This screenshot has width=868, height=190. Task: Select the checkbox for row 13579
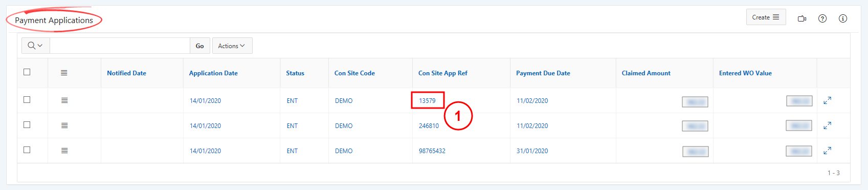point(27,100)
